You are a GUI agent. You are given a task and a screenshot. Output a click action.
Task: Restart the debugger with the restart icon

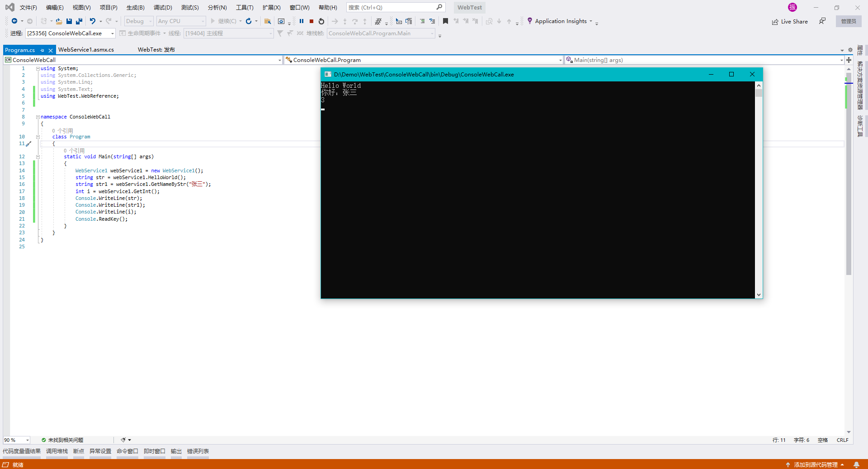point(321,21)
